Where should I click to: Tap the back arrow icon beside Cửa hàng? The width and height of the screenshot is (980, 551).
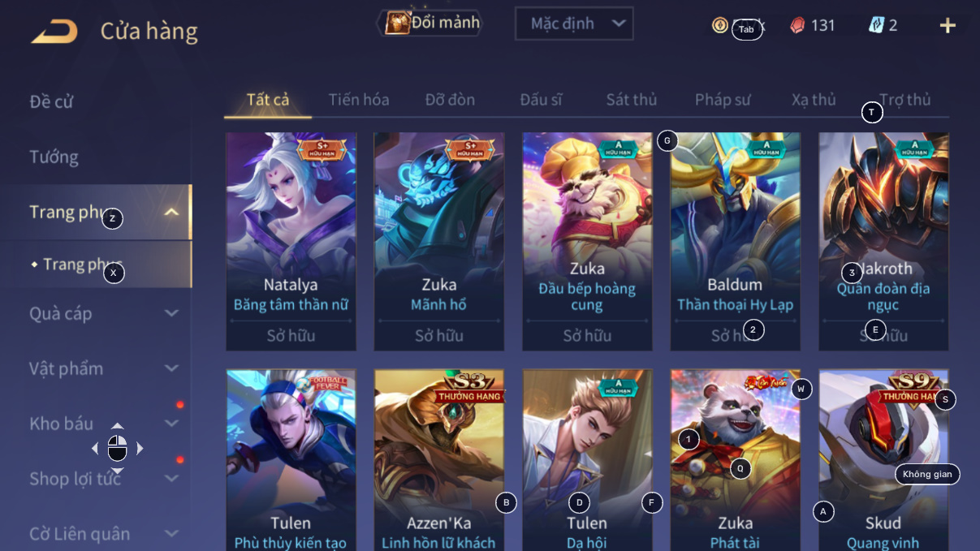54,32
